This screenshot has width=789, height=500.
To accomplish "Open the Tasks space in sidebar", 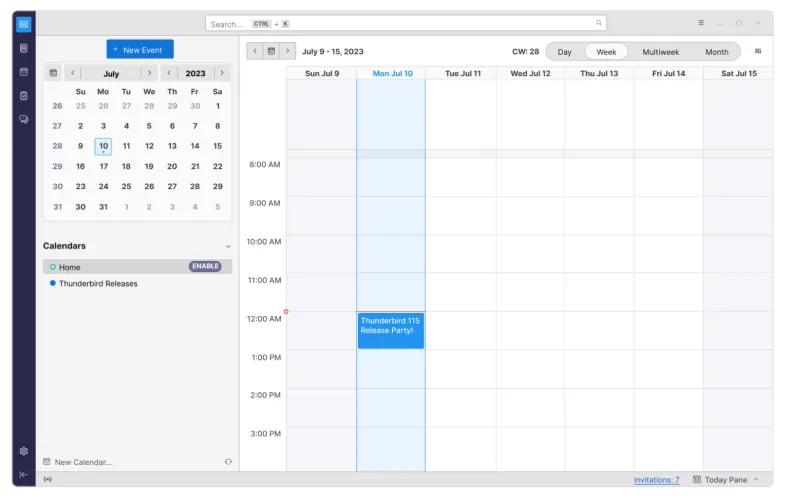I will coord(24,96).
